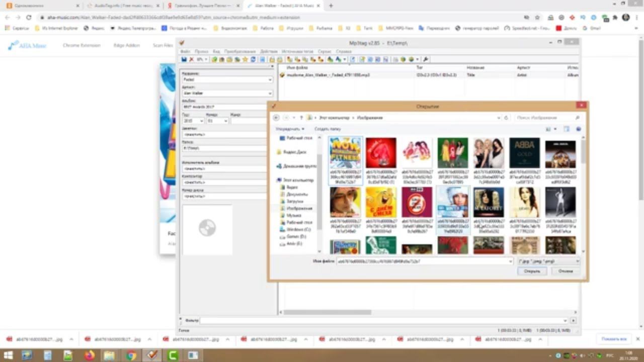This screenshot has width=644, height=362.
Task: Click the Открыть button in the dialog
Action: click(x=532, y=271)
